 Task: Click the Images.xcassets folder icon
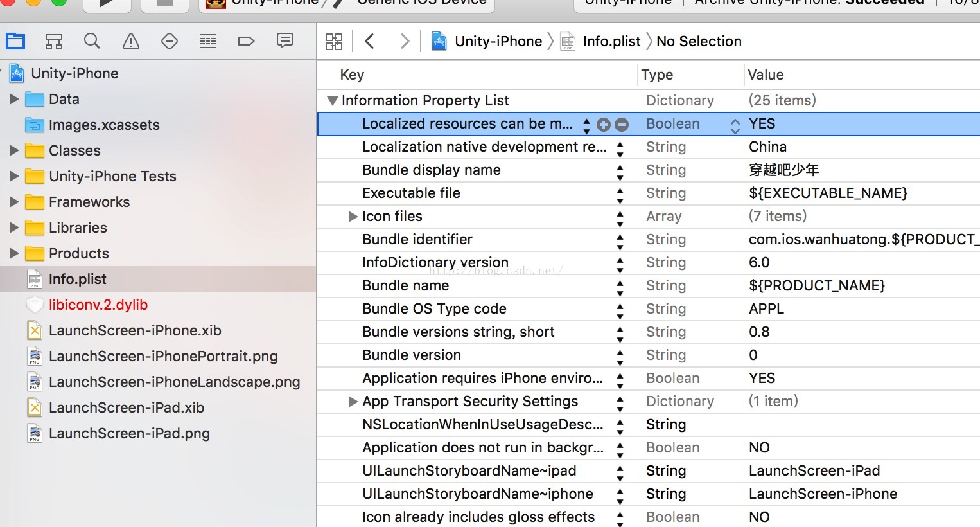(x=34, y=125)
